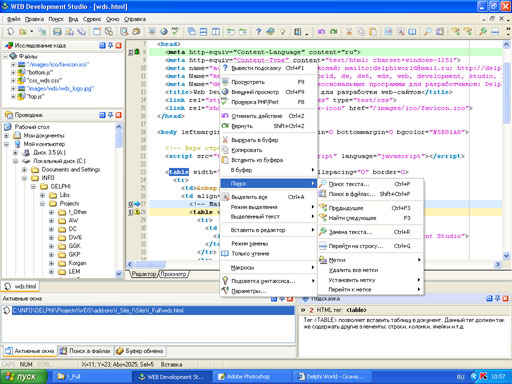Screen dimensions: 512x384
Task: Expand the Documents and Settings folder
Action: pyautogui.click(x=24, y=169)
